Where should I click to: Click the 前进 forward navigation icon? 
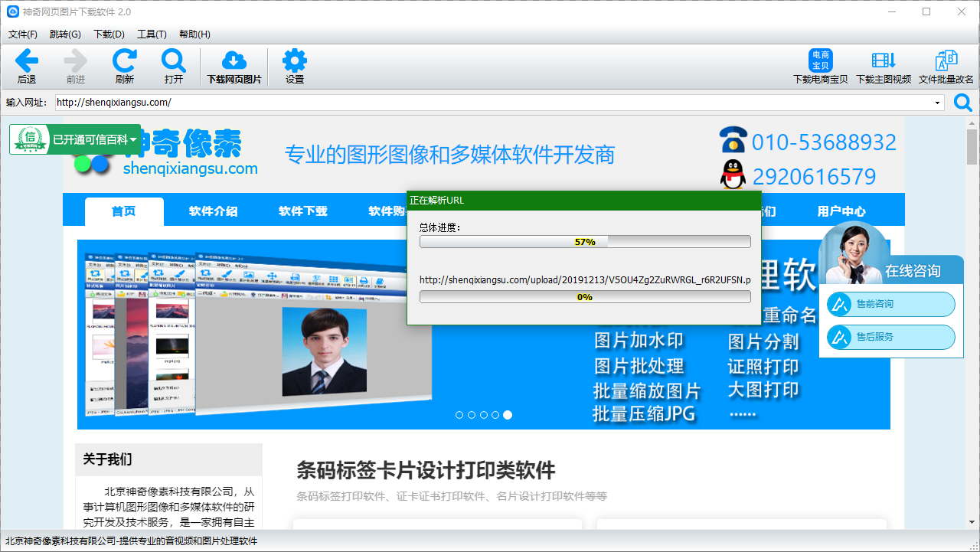74,65
